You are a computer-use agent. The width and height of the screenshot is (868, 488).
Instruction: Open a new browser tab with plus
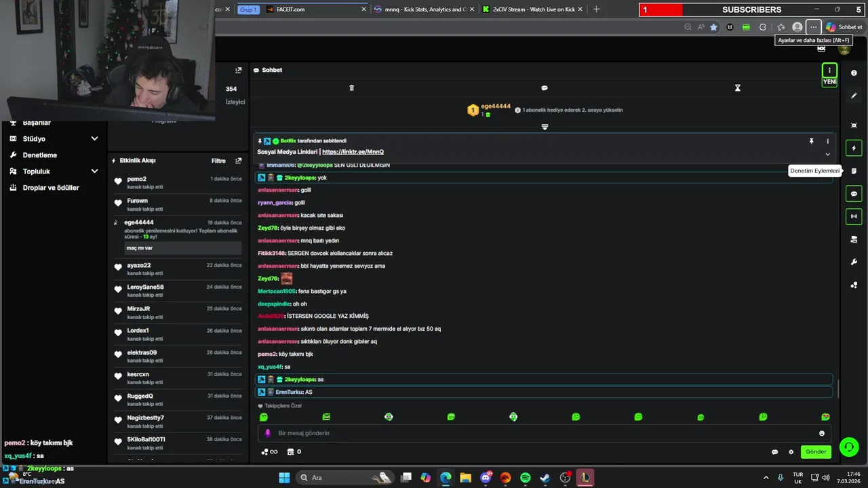point(596,9)
